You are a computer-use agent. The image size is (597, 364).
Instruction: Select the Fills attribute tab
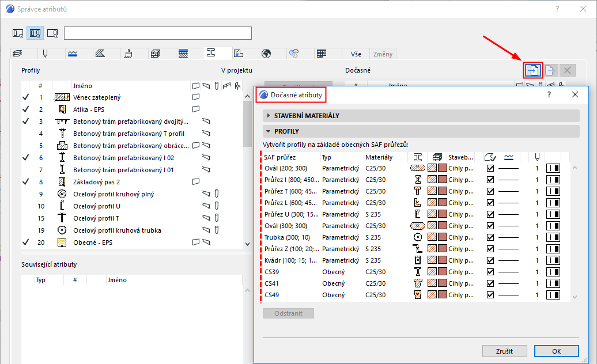(x=100, y=54)
